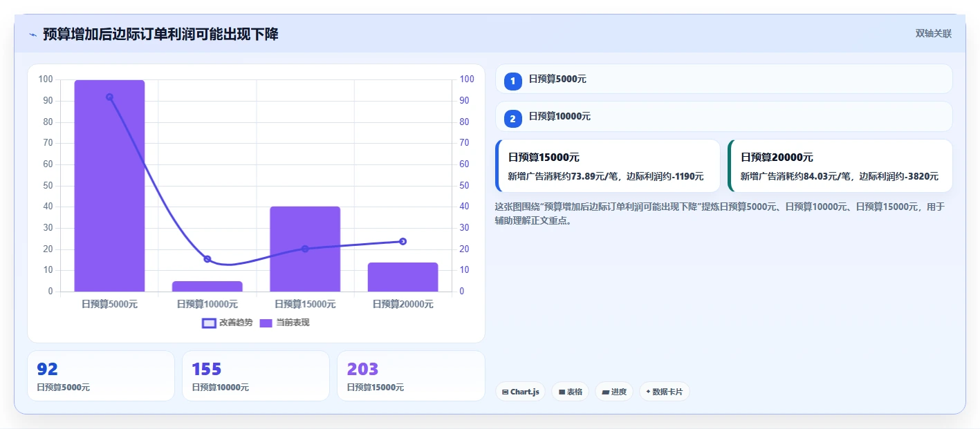Click the Chart.js tag

[x=520, y=392]
